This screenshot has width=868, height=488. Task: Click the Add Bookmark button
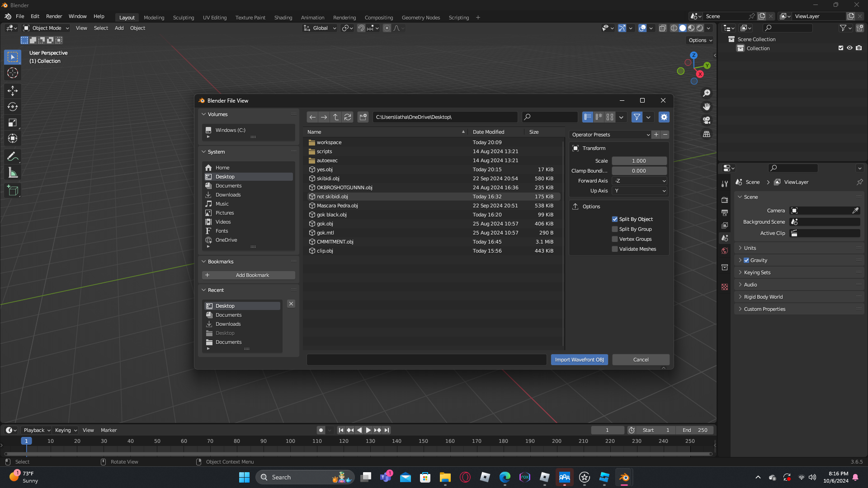click(x=249, y=275)
